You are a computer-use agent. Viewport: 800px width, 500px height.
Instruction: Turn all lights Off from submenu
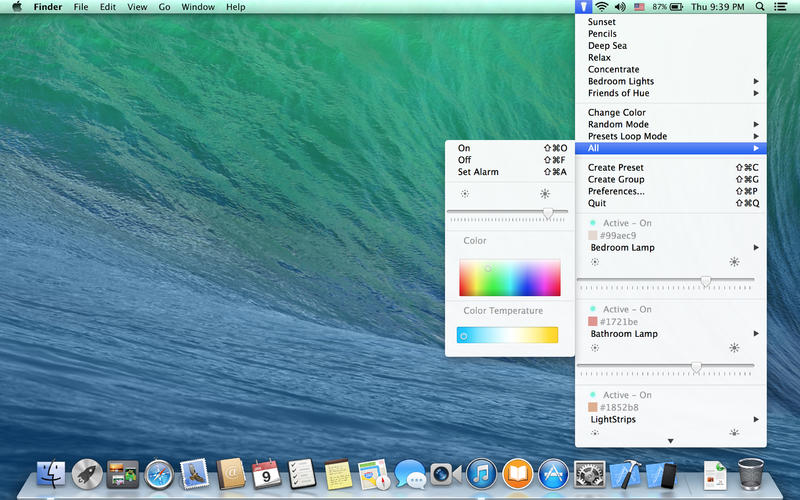coord(464,160)
